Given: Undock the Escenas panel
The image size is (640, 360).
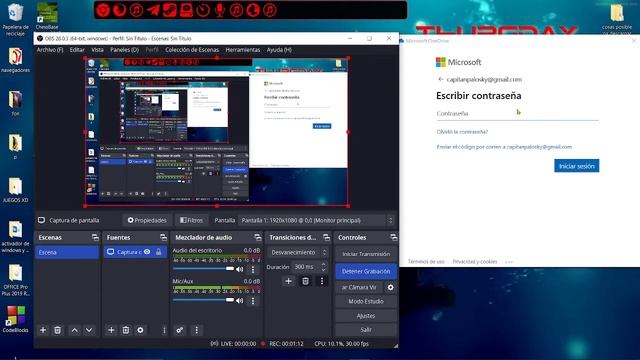Looking at the screenshot, I should pos(95,237).
